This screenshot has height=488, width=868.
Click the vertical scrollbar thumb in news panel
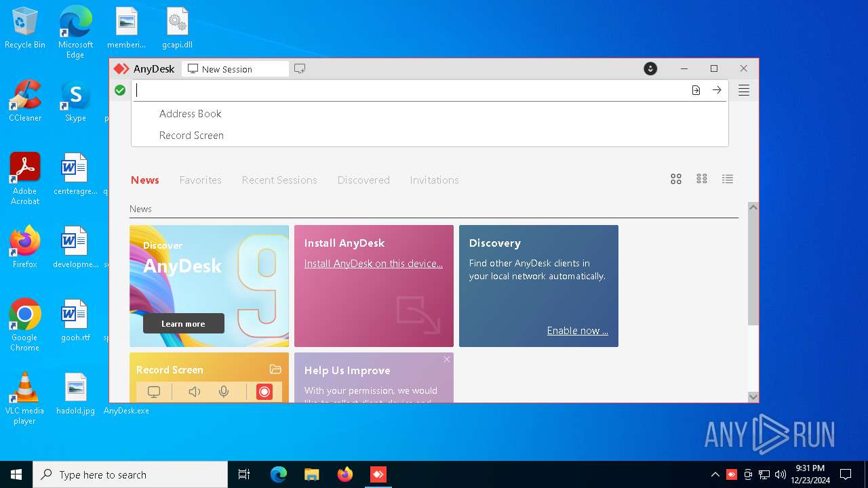753,269
